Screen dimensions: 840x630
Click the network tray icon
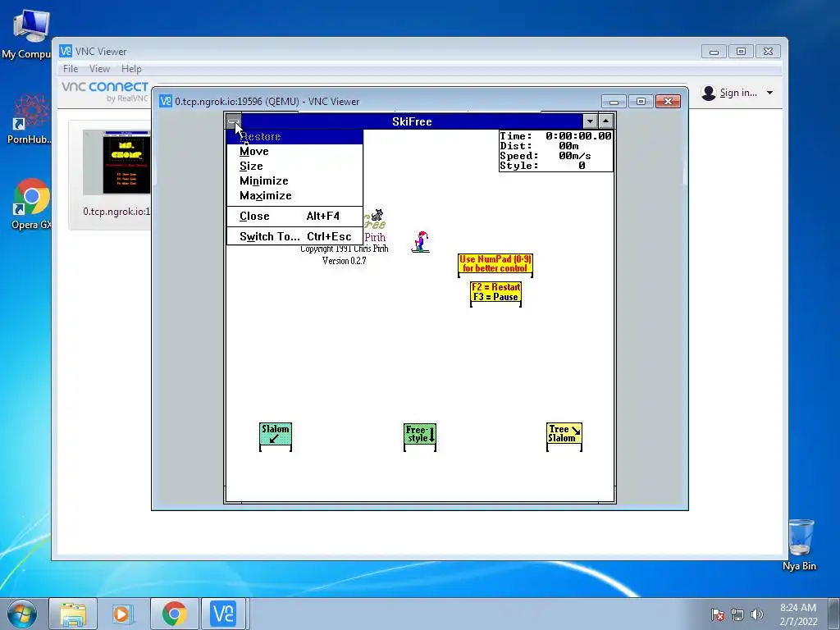737,614
